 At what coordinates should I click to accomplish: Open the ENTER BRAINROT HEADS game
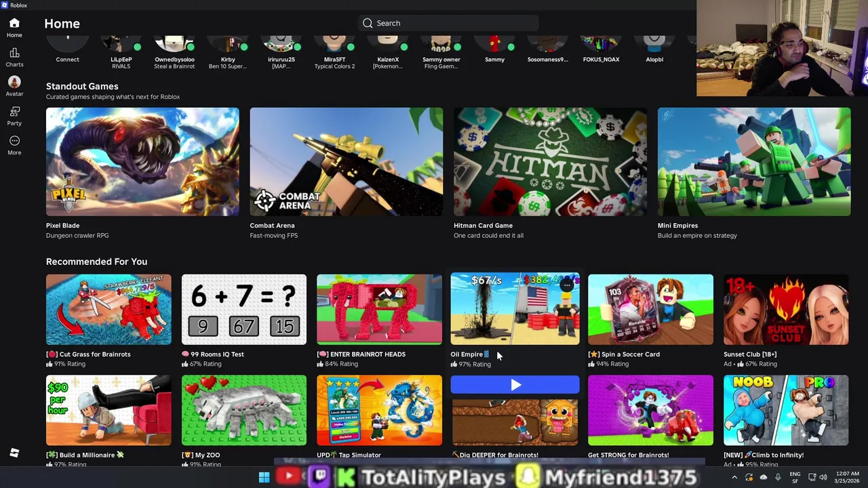click(379, 310)
